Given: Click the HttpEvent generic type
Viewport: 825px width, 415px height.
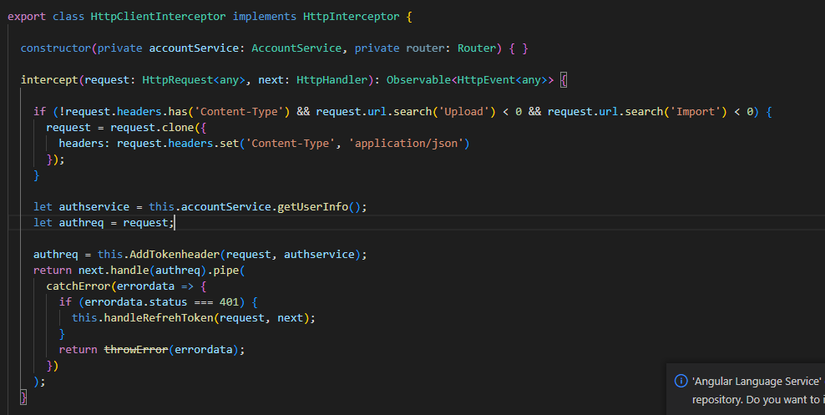Looking at the screenshot, I should click(486, 80).
